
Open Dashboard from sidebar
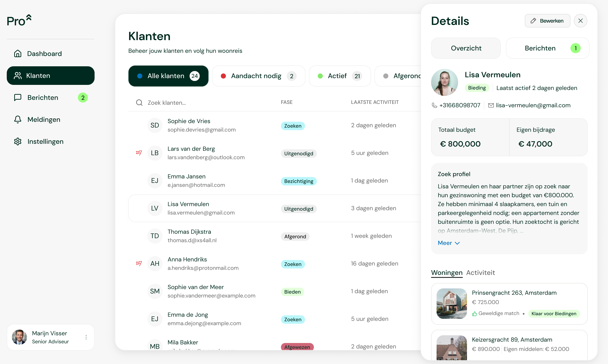(x=50, y=53)
